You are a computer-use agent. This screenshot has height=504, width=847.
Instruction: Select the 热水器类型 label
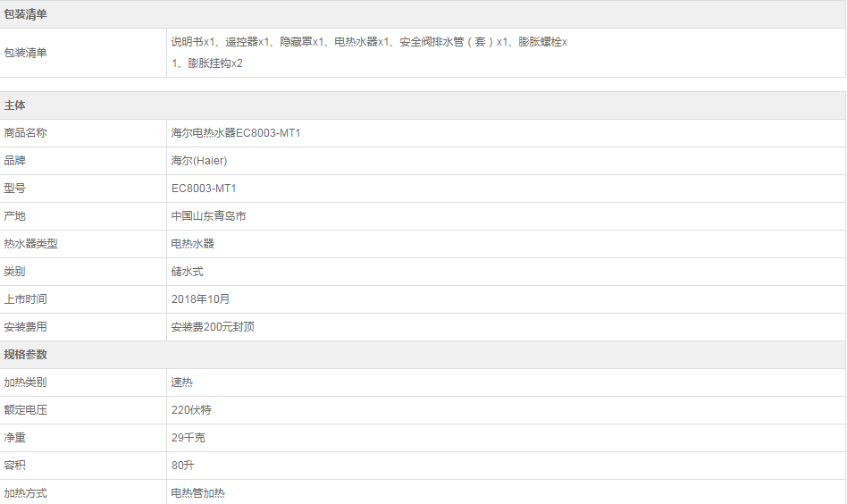[30, 244]
